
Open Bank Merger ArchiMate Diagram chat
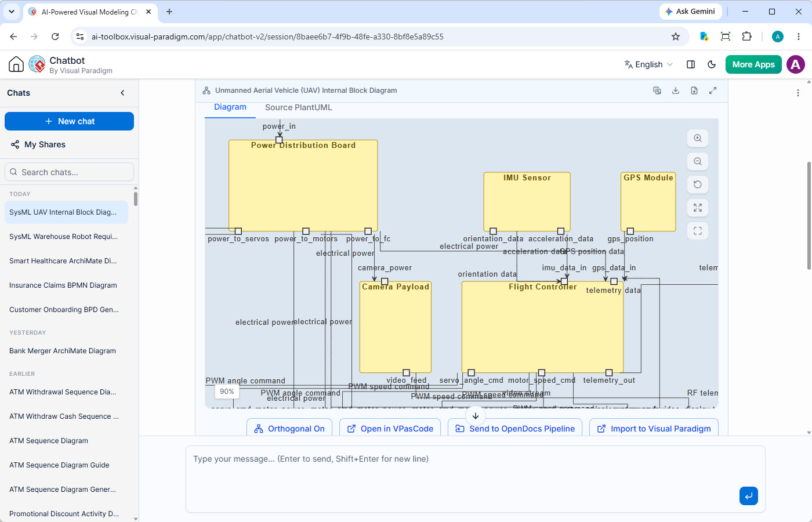(66, 351)
